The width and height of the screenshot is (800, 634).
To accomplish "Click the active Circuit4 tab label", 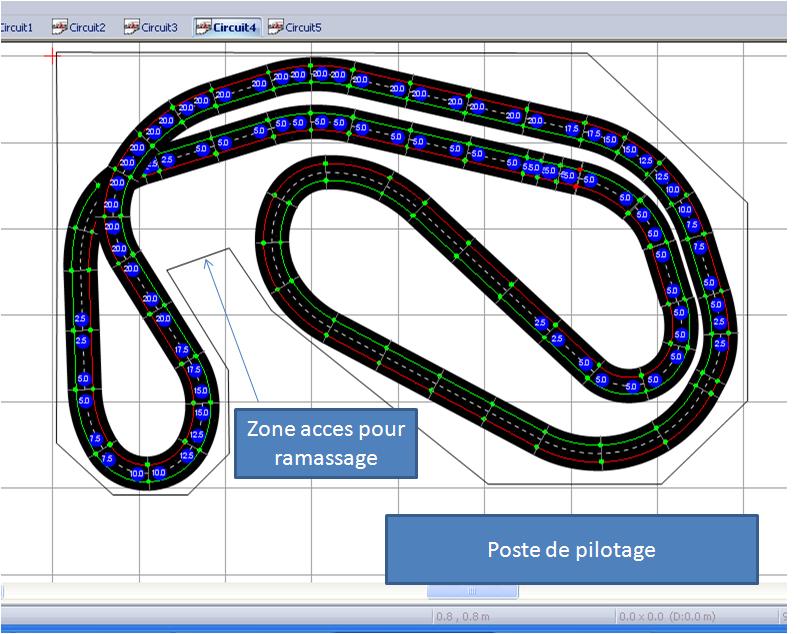I will click(x=235, y=28).
